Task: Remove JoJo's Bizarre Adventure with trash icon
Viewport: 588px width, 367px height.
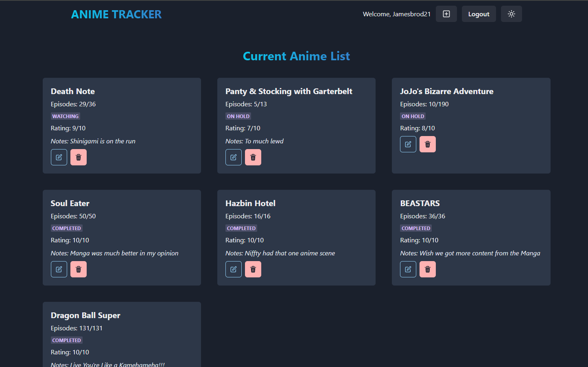Action: point(428,144)
